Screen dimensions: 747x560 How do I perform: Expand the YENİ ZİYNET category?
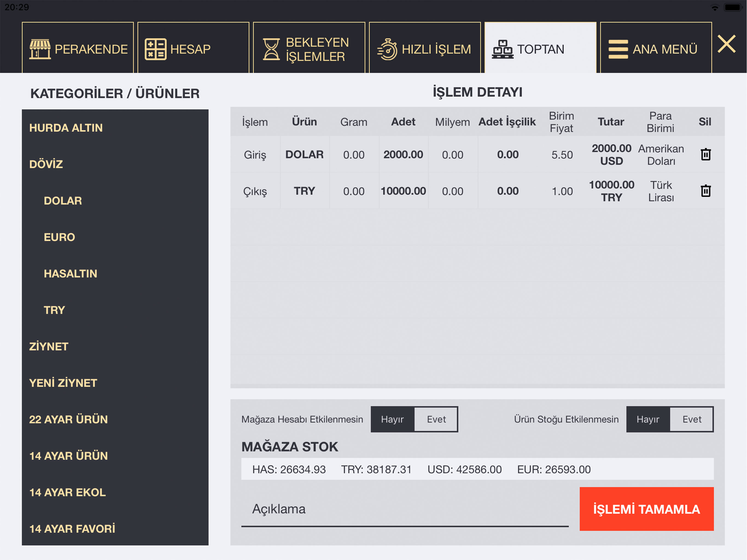(115, 383)
